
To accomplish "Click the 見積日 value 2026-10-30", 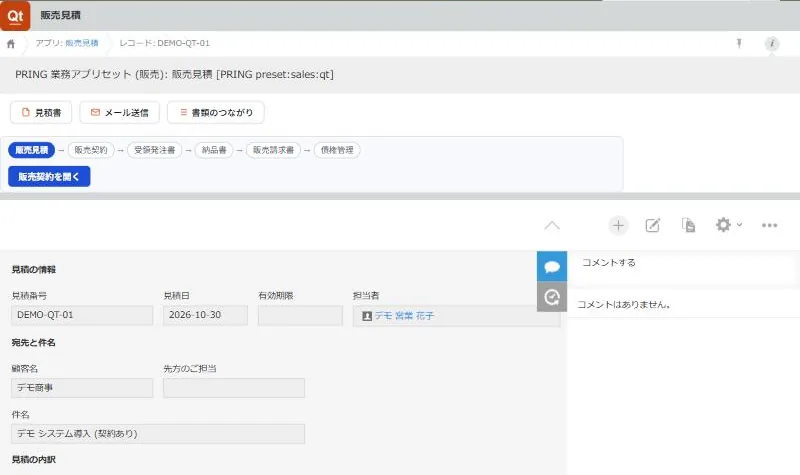I will 205,315.
